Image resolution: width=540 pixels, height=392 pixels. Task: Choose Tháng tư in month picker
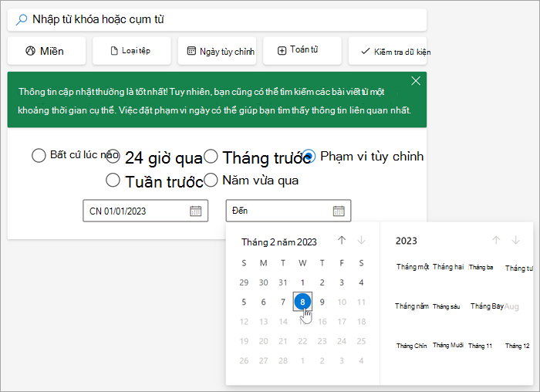pyautogui.click(x=518, y=269)
